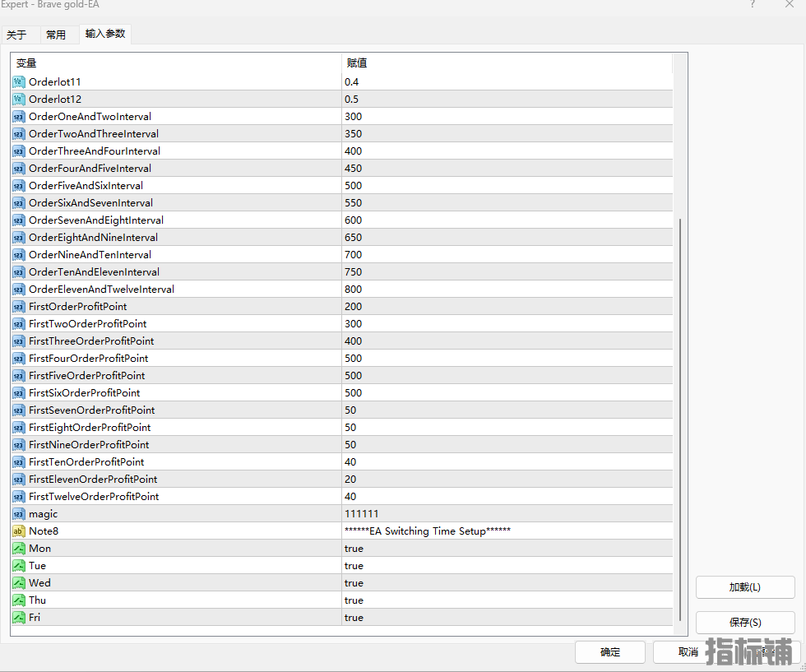Click the boolean icon beside Fri
The height and width of the screenshot is (672, 806).
click(18, 618)
